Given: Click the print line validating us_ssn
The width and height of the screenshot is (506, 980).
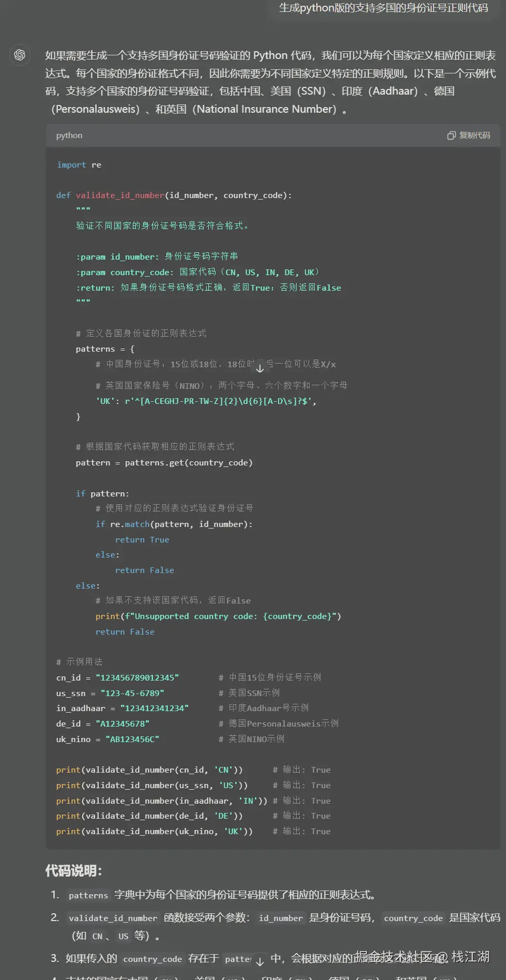Looking at the screenshot, I should coord(152,785).
